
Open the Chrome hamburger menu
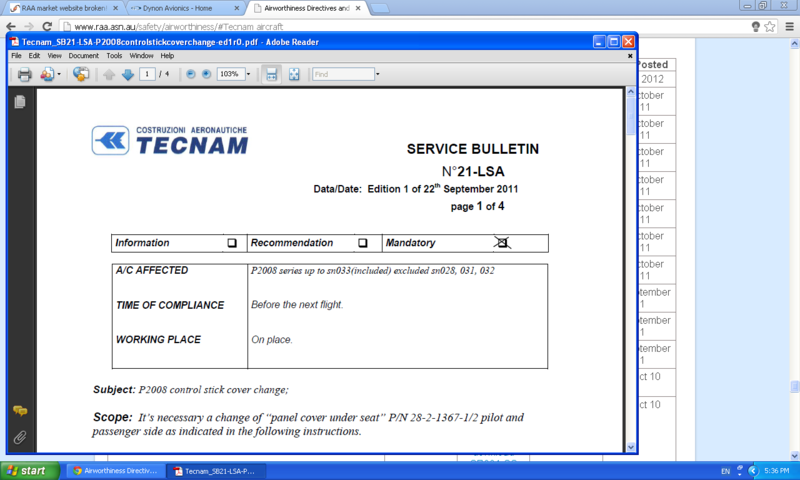point(789,27)
